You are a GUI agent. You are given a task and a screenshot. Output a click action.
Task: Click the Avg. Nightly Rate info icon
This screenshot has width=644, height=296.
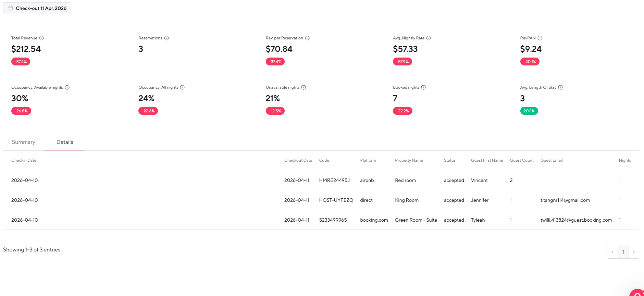click(429, 38)
